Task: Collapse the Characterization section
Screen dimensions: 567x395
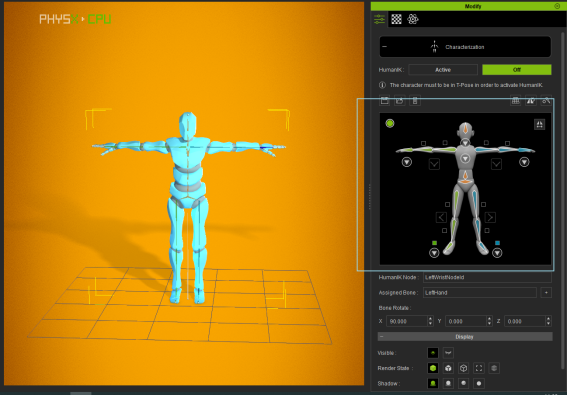Action: [384, 47]
